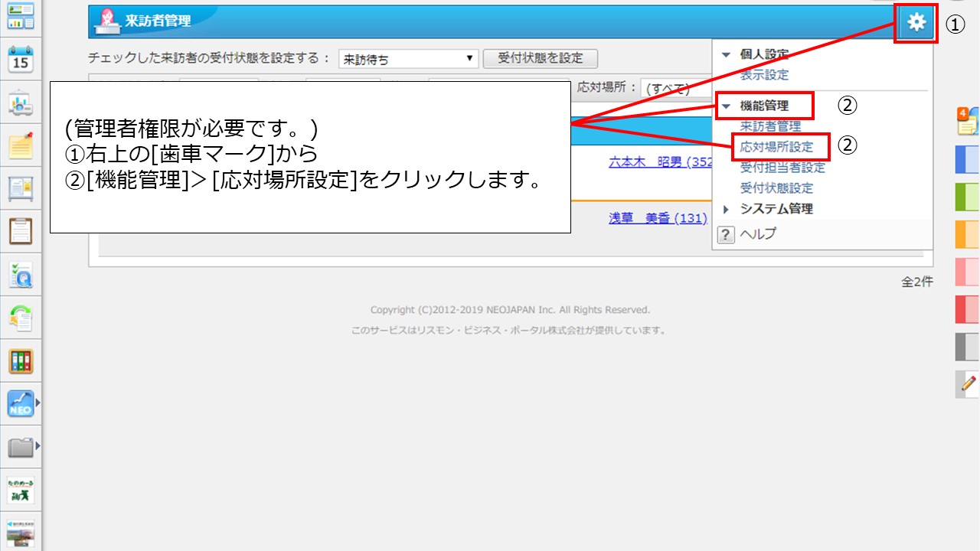The image size is (980, 551).
Task: Select 表示設定 in the settings menu
Action: (x=764, y=75)
